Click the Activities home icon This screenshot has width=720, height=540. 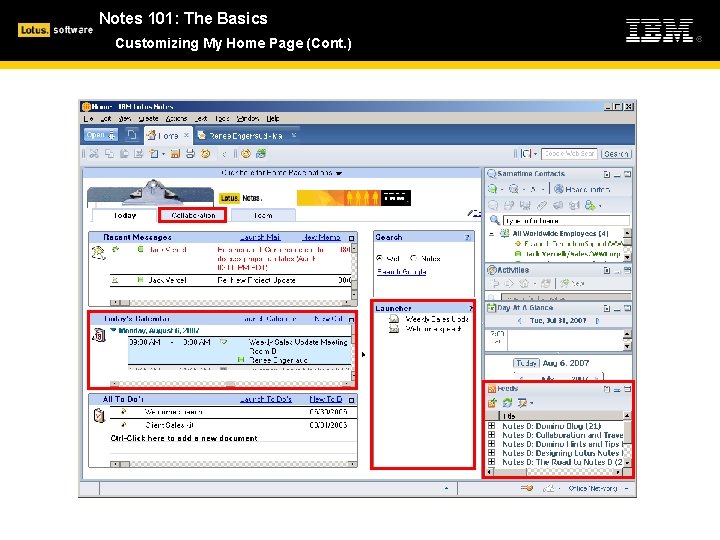tap(524, 283)
